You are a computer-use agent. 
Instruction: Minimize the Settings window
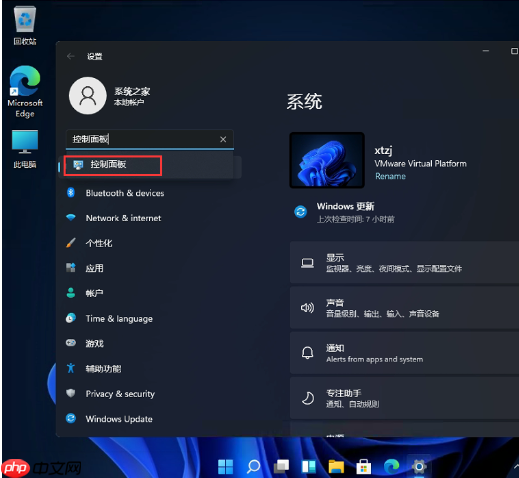point(486,51)
